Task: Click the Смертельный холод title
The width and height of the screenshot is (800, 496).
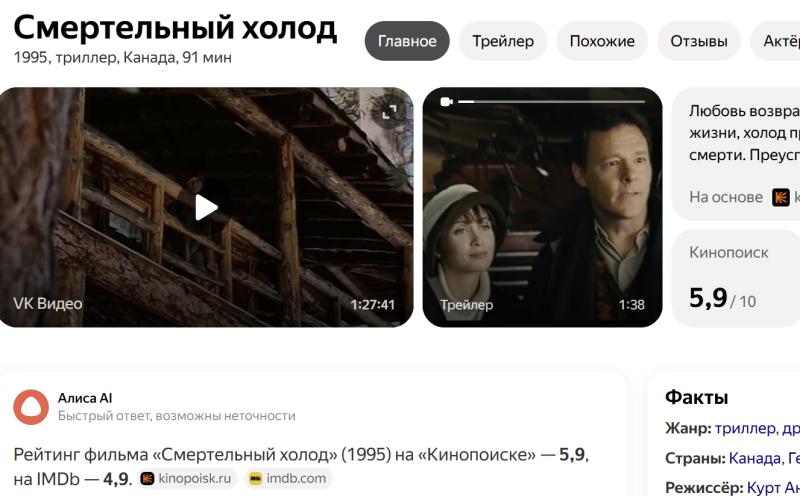Action: (x=175, y=28)
